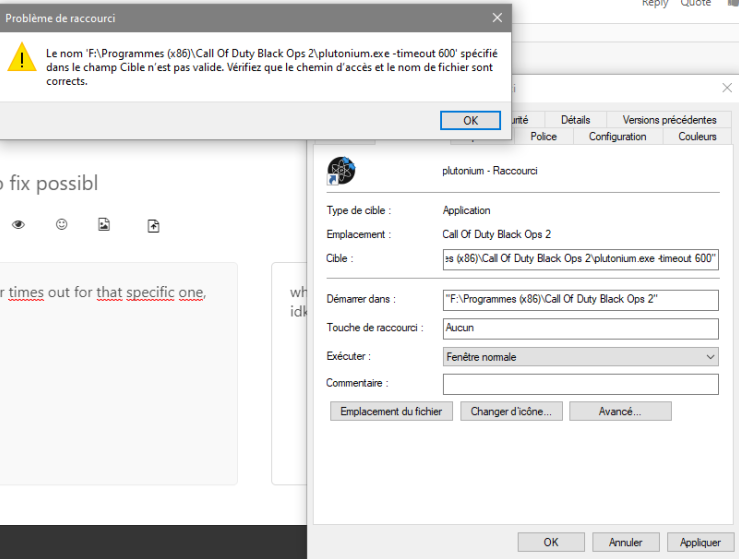Click the 'Call Of Duty Black Ops 2' location text
This screenshot has height=559, width=739.
coord(496,234)
